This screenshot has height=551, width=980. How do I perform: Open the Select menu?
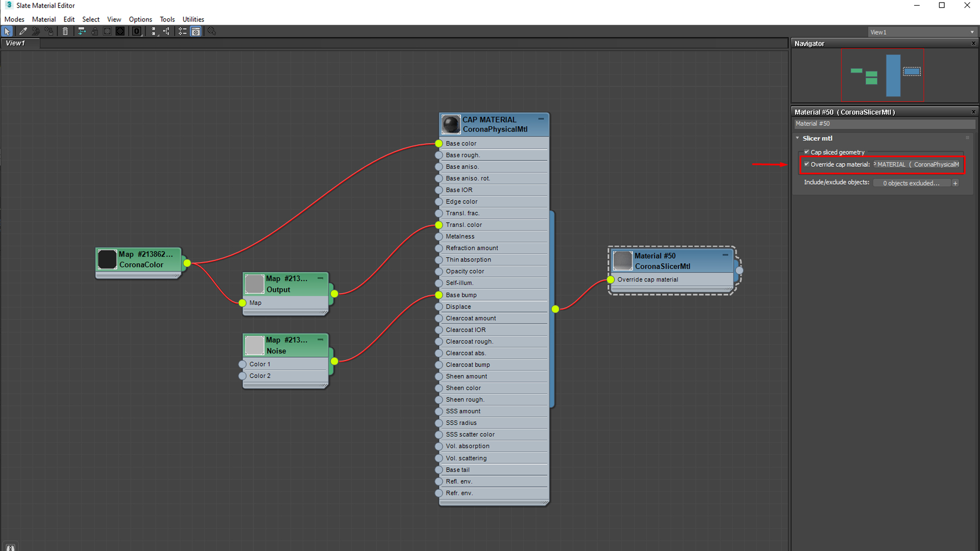pos(91,19)
